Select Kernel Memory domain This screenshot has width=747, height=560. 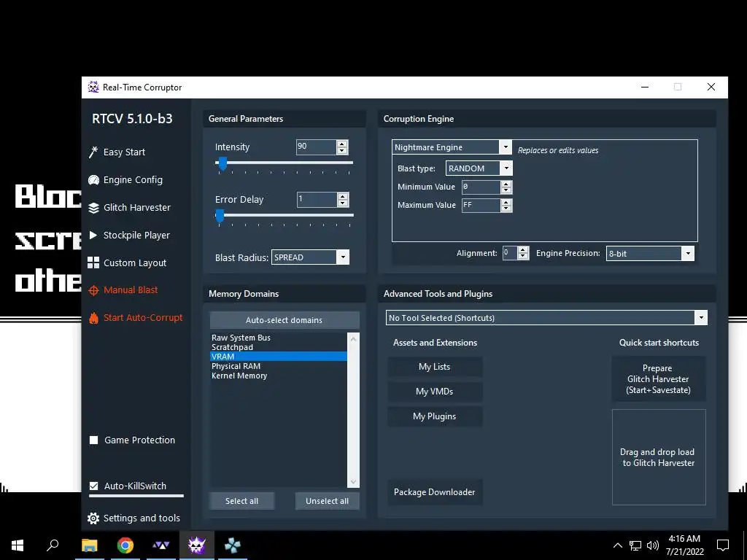(278, 376)
